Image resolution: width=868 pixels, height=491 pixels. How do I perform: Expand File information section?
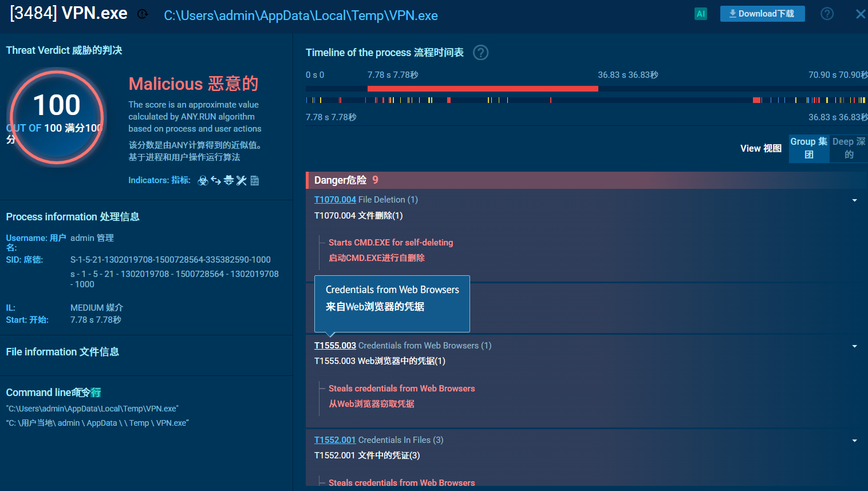pyautogui.click(x=63, y=352)
